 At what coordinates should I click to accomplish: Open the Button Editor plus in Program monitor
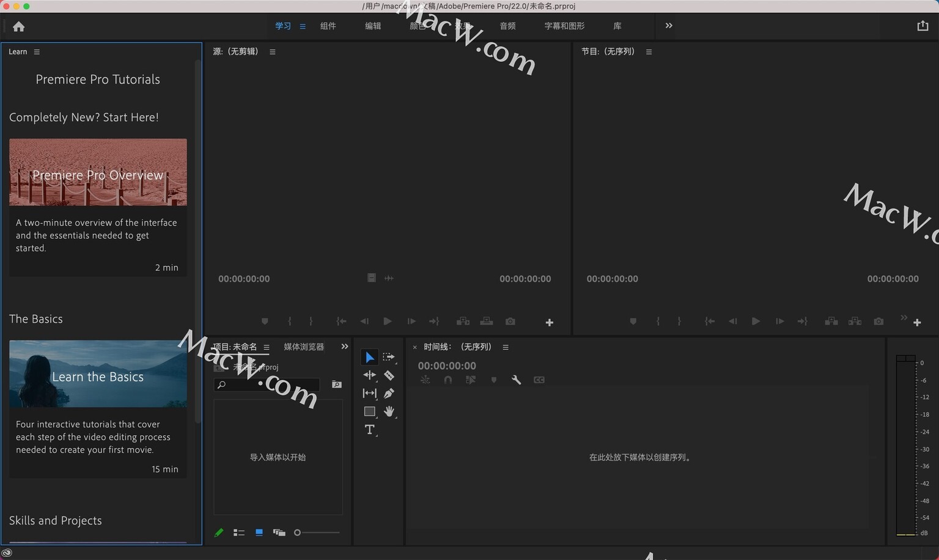pyautogui.click(x=917, y=322)
